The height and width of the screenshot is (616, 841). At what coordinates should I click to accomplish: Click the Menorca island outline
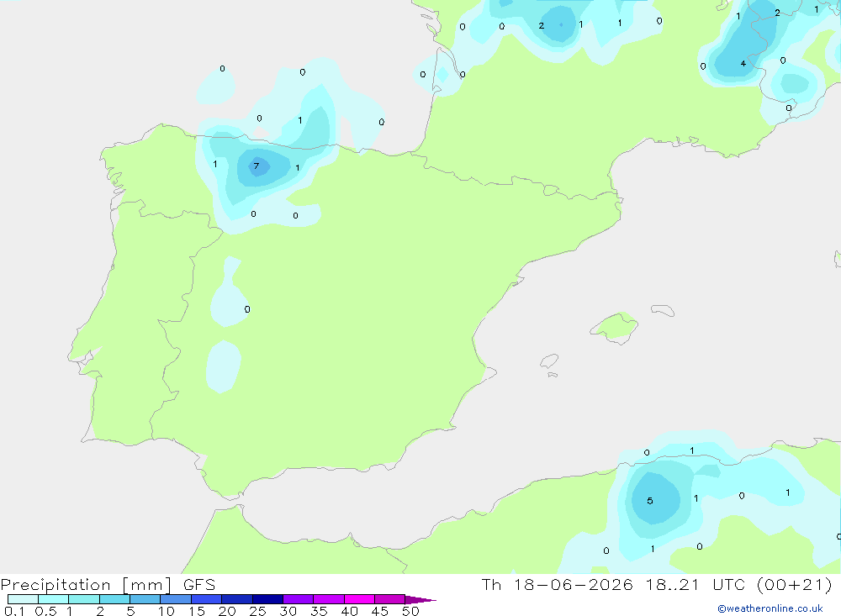point(663,310)
